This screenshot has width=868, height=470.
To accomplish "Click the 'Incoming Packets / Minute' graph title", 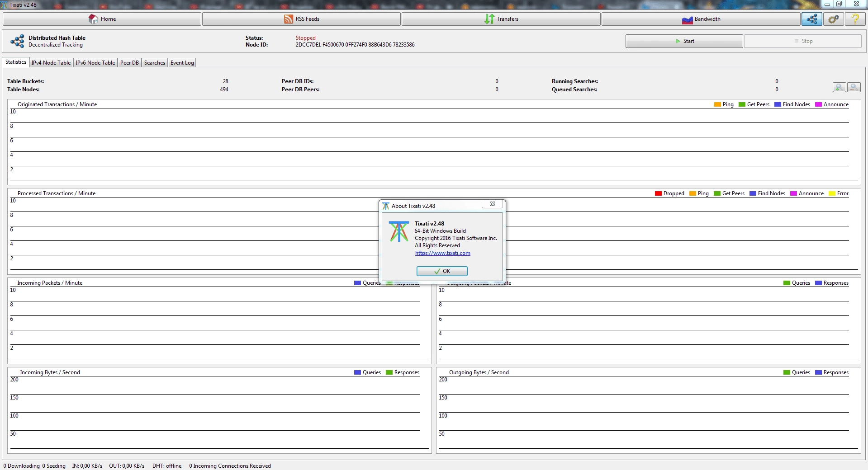I will pyautogui.click(x=50, y=283).
